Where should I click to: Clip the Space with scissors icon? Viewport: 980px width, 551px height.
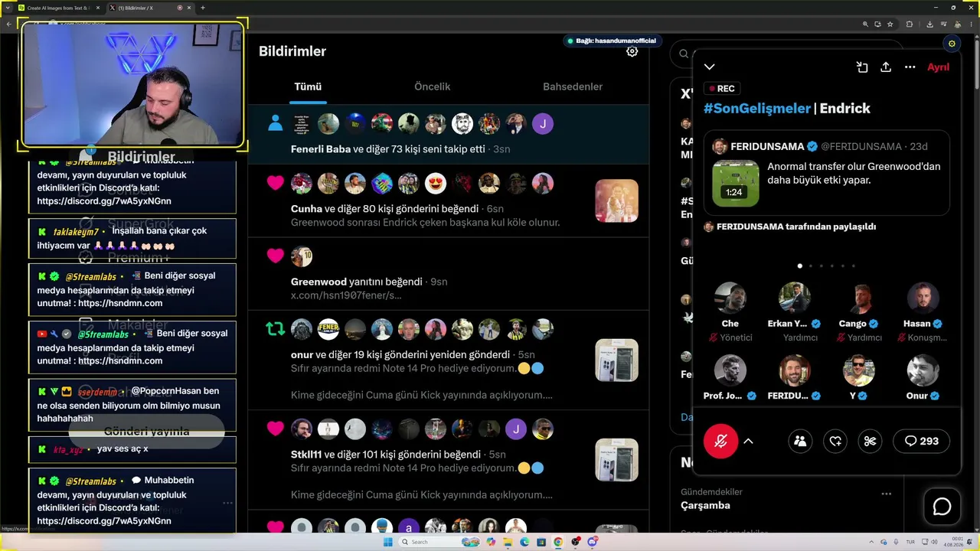[870, 441]
